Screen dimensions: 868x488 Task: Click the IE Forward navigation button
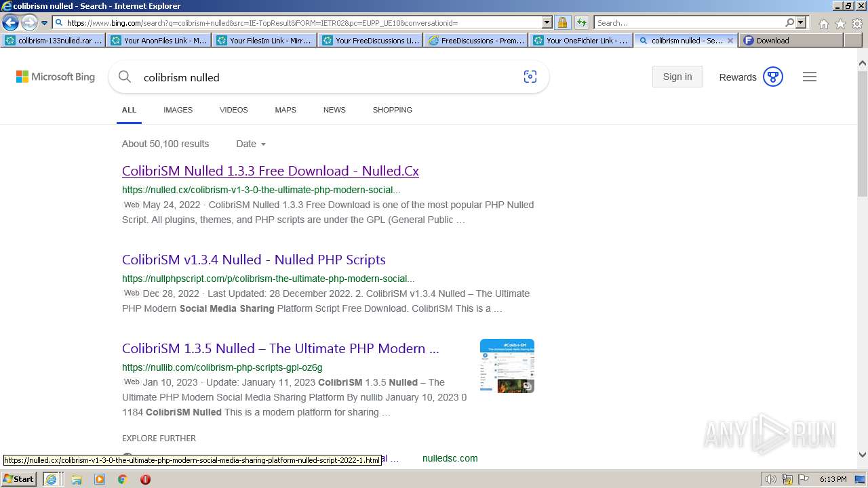point(29,23)
